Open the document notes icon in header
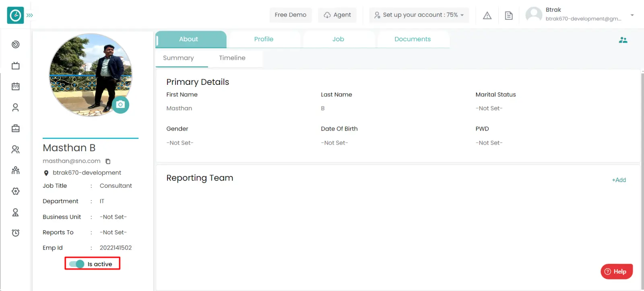 tap(509, 15)
